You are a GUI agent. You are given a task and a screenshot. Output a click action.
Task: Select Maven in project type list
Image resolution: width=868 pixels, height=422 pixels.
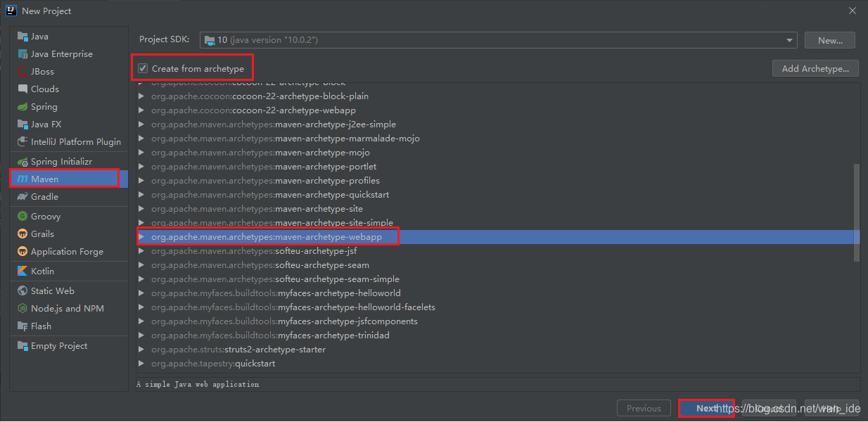[x=69, y=179]
